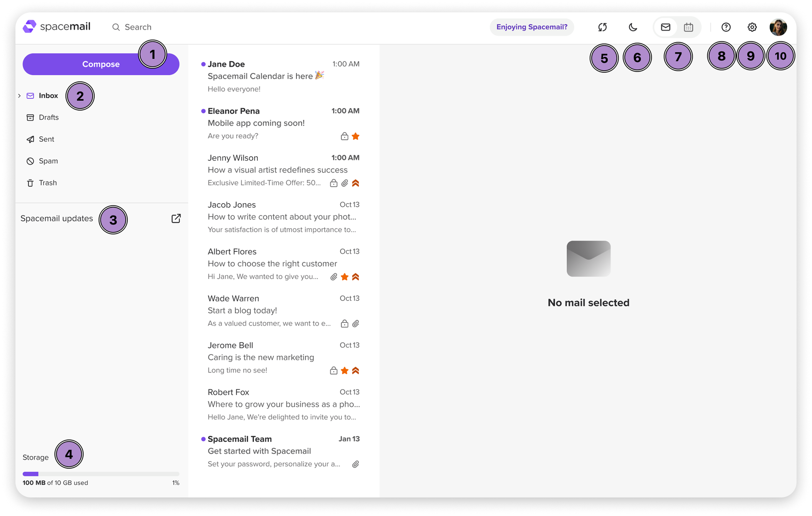
Task: Open the Trash folder
Action: click(x=47, y=183)
